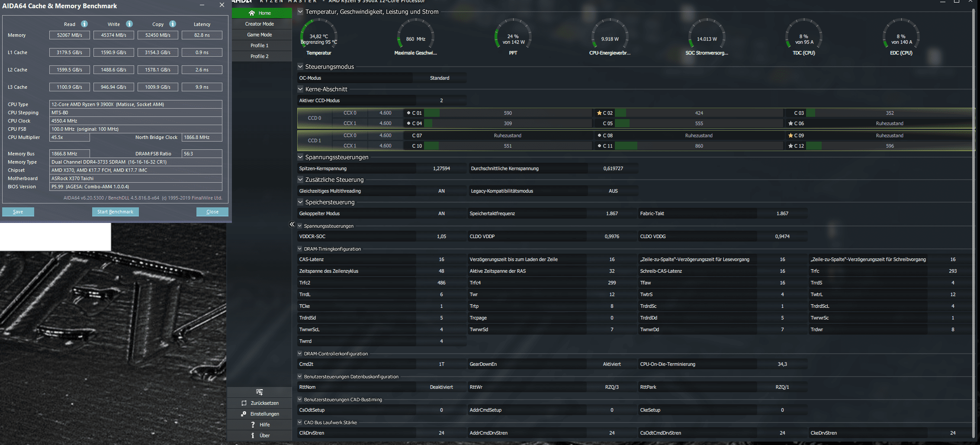
Task: Collapse the top-level Spannungssteuerungen section with Spitzen-Kernspannung
Action: (300, 157)
